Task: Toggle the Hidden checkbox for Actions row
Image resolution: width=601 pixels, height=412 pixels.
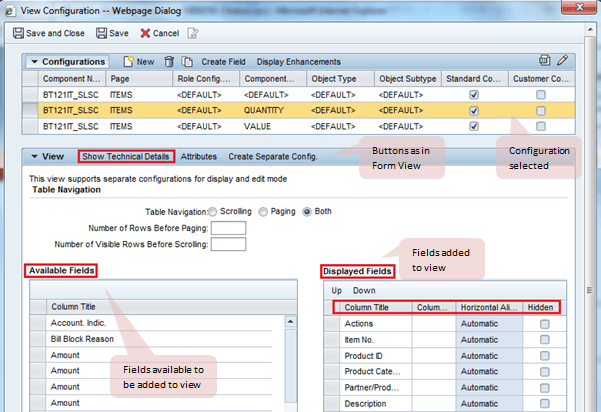Action: click(x=544, y=325)
